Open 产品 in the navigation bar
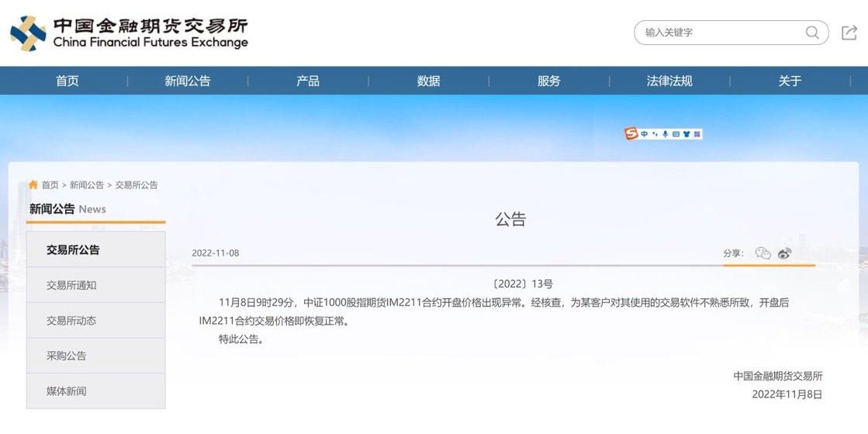This screenshot has width=868, height=434. [308, 81]
